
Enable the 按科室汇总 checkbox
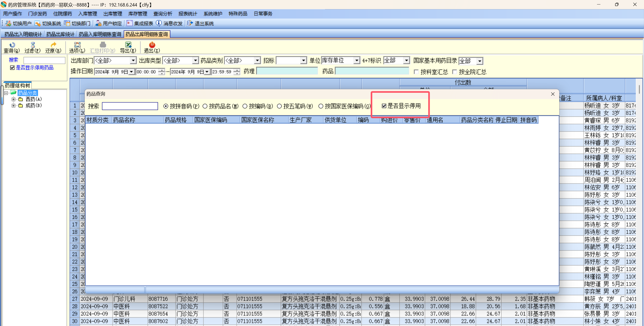[416, 72]
